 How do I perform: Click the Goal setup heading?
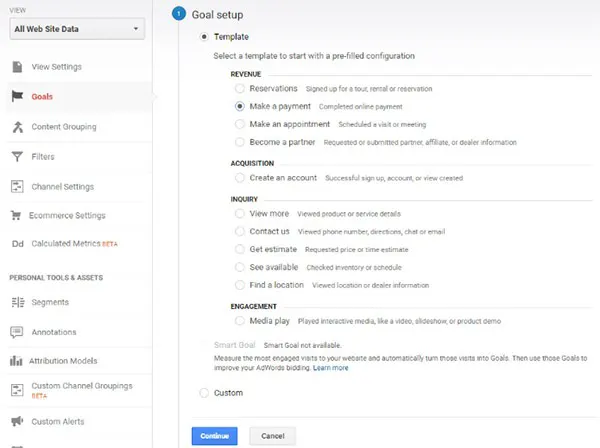point(217,15)
